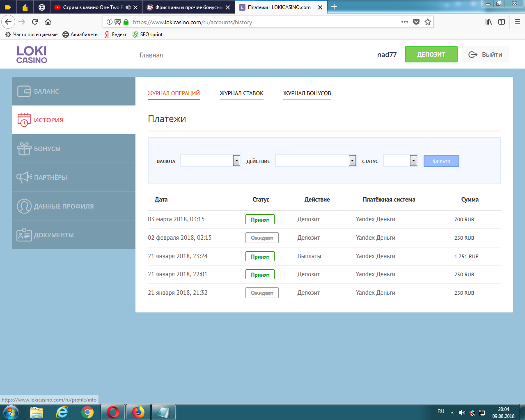Apply filters with the Фильтр button
This screenshot has height=420, width=525.
pyautogui.click(x=441, y=161)
